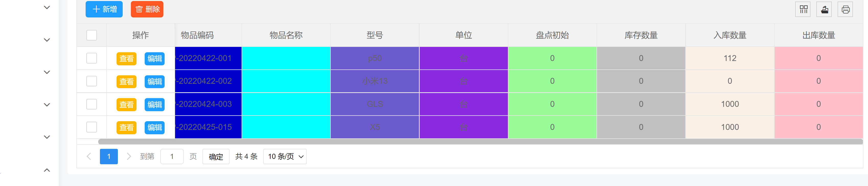Check the row with code 20220422-001
868x186 pixels.
pos(92,58)
